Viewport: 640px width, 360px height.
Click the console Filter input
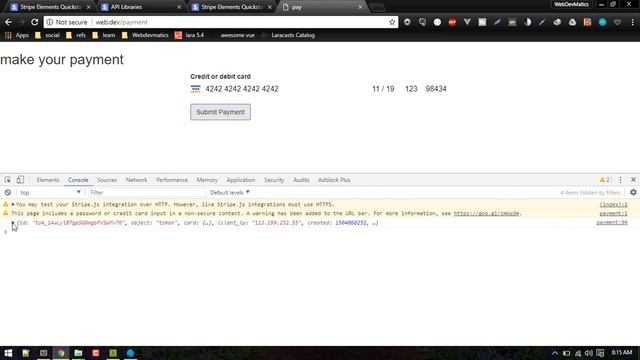(x=147, y=192)
